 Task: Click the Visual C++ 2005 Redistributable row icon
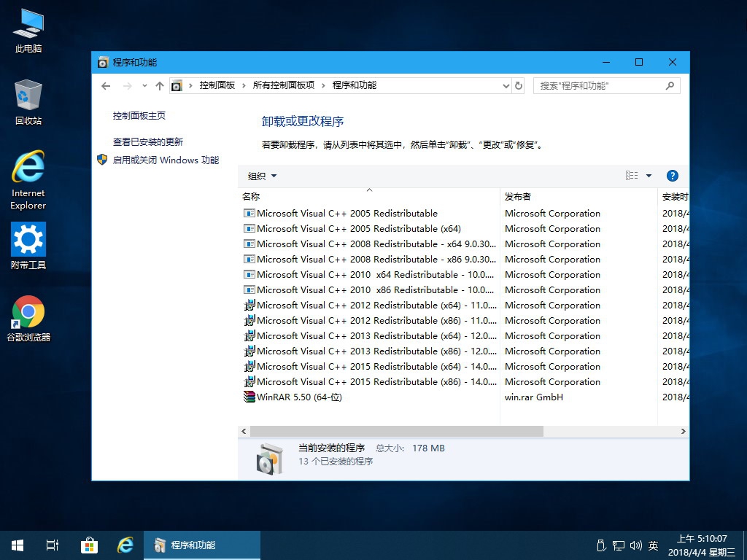click(x=249, y=214)
